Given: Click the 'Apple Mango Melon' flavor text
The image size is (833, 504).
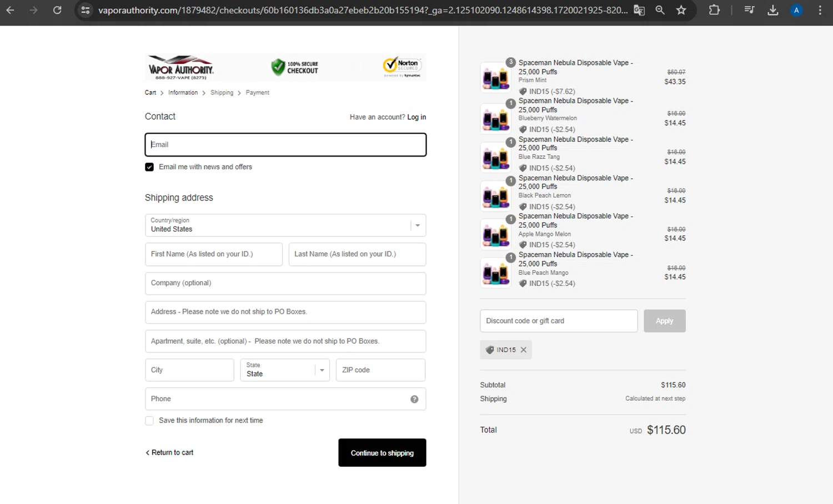Looking at the screenshot, I should [545, 234].
